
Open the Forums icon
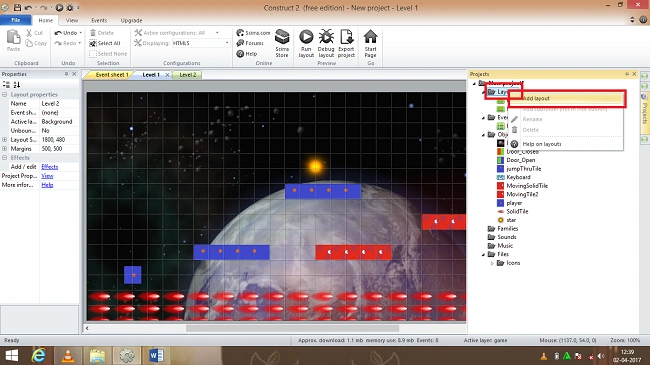point(240,43)
